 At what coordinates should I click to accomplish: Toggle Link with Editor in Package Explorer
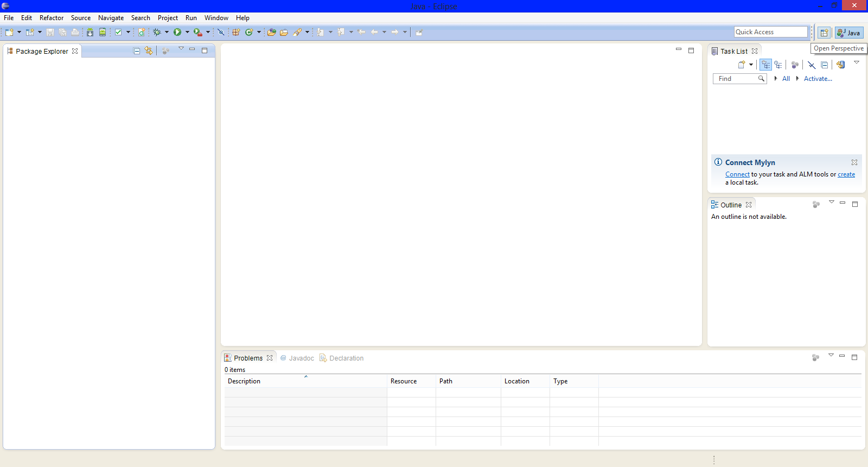pyautogui.click(x=149, y=51)
